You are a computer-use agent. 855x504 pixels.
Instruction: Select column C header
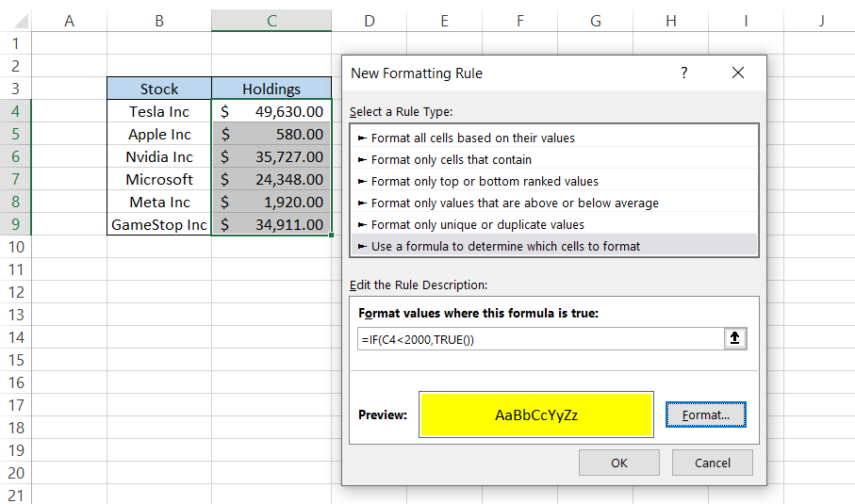pos(271,21)
